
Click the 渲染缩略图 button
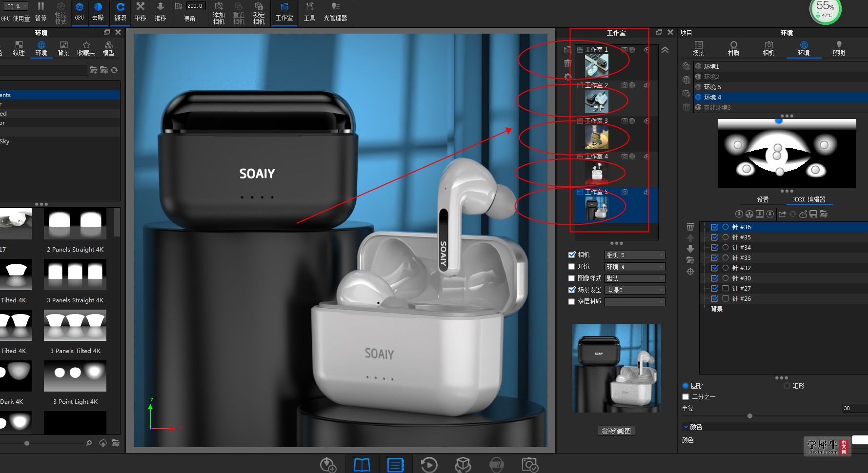pos(616,431)
